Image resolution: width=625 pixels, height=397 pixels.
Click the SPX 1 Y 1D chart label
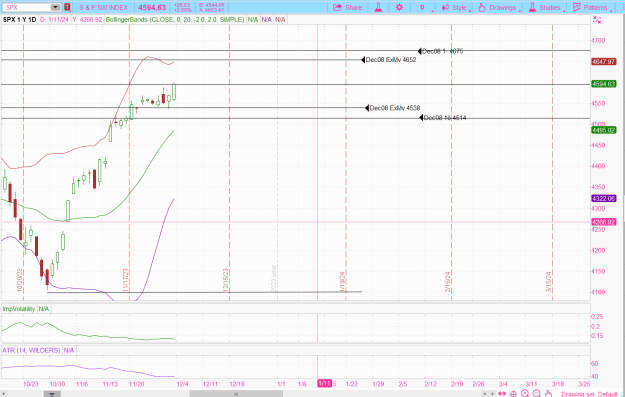pos(19,20)
